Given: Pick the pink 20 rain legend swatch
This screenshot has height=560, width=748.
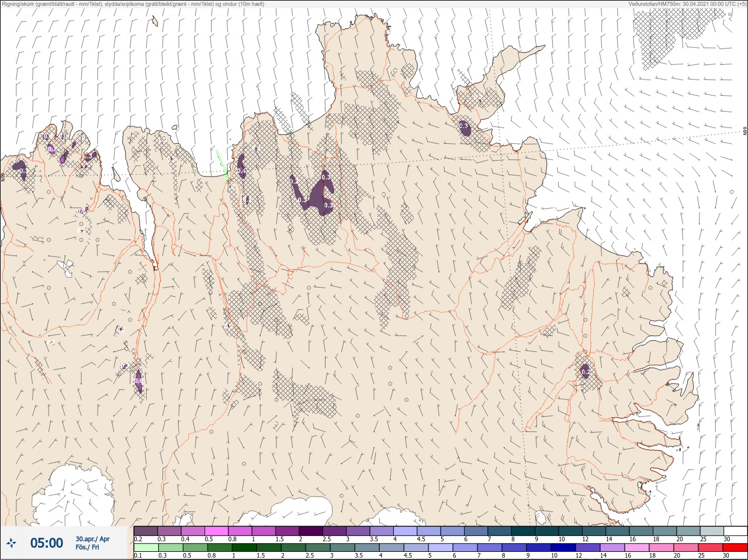Looking at the screenshot, I should point(686,548).
